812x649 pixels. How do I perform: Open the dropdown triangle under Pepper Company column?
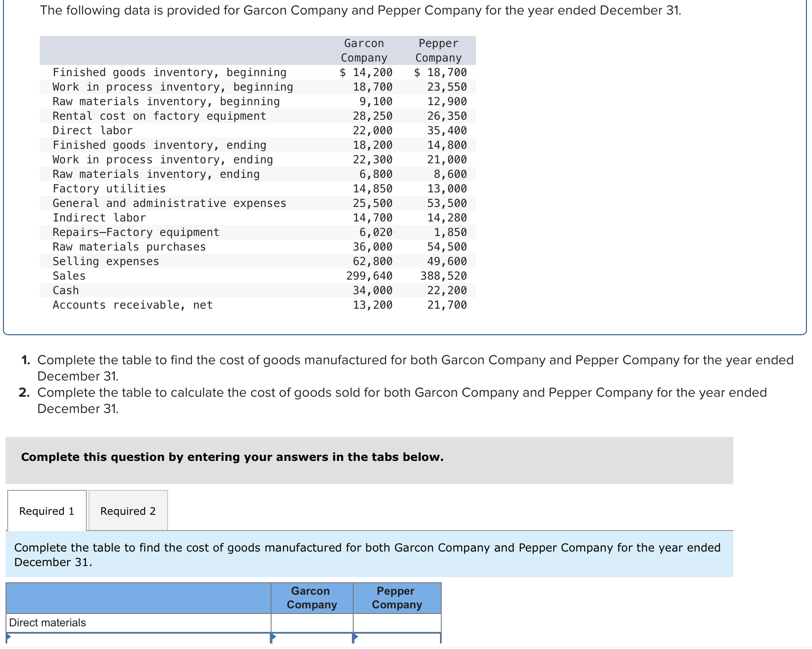pyautogui.click(x=355, y=637)
